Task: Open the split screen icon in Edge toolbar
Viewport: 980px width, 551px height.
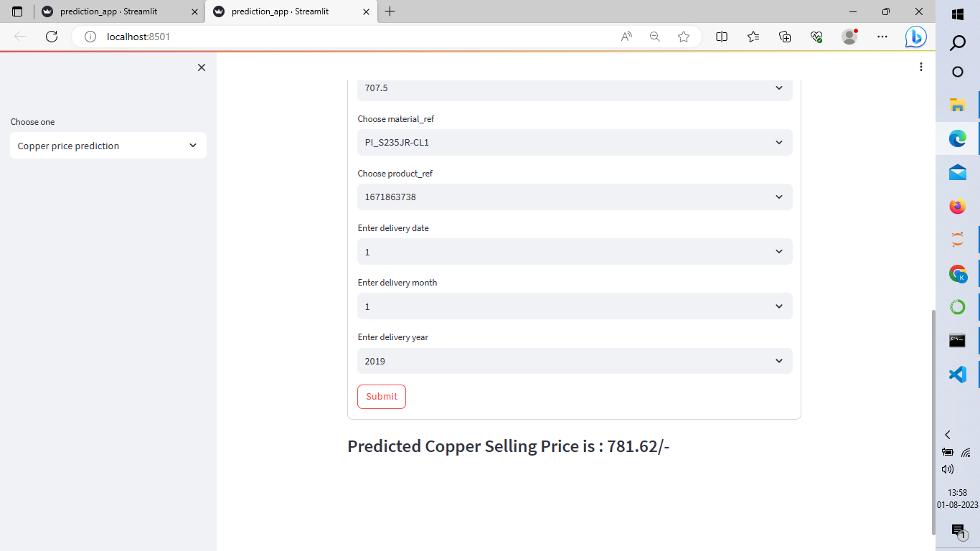Action: 721,36
